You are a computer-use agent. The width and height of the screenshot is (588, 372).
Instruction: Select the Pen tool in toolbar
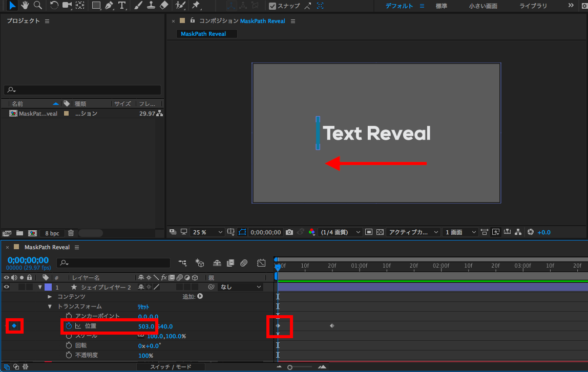coord(109,6)
